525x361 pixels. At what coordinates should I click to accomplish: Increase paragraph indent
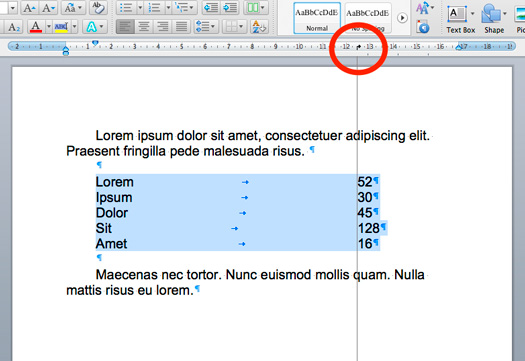[230, 7]
